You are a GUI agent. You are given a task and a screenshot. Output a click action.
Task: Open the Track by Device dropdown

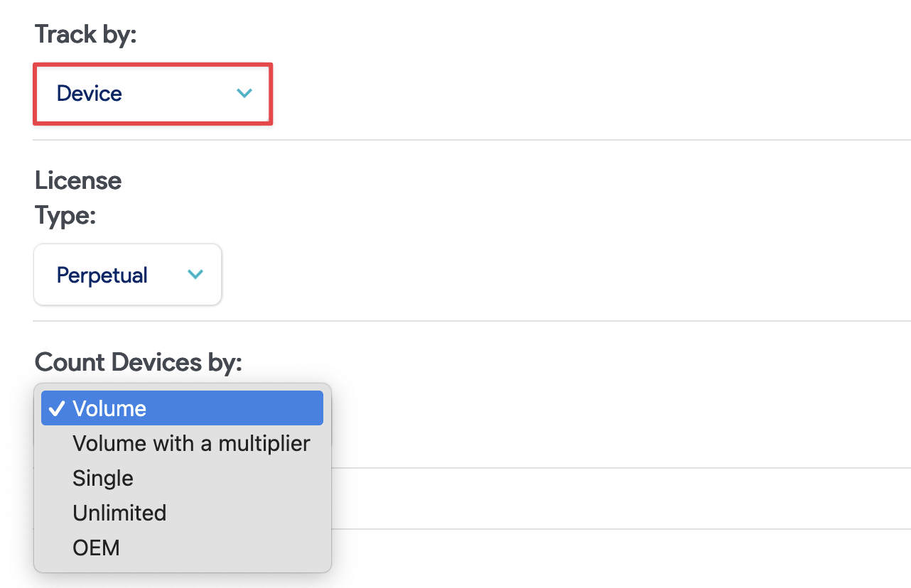152,94
